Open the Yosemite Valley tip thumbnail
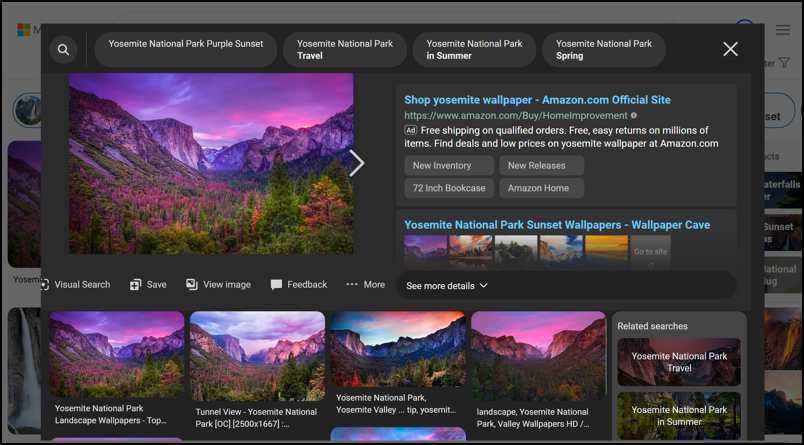The width and height of the screenshot is (804, 445). (398, 349)
